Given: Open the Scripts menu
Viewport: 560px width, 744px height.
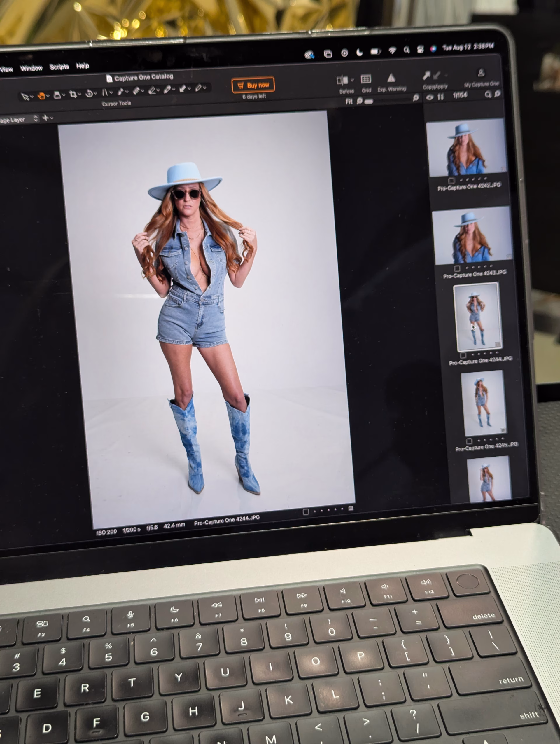Looking at the screenshot, I should pos(59,67).
